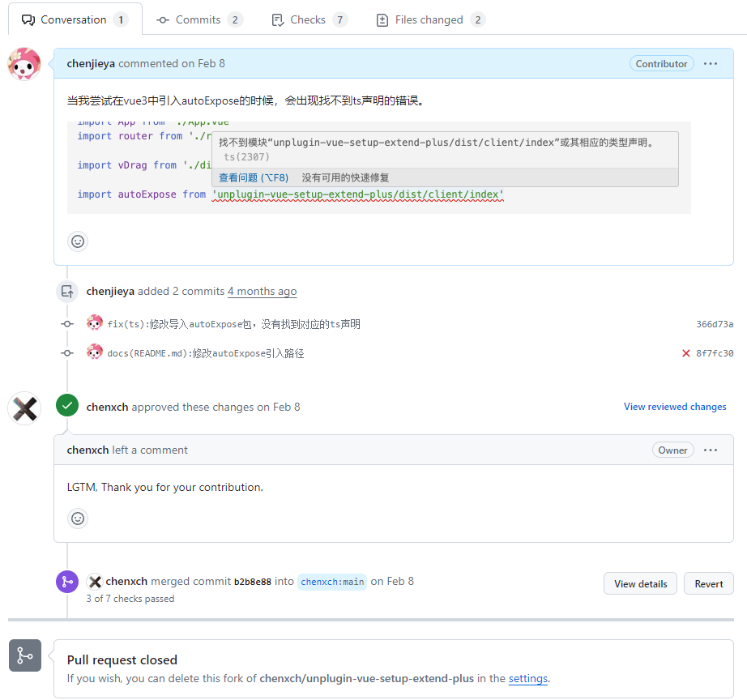Open commit 366d73a hash link
The width and height of the screenshot is (747, 700).
click(x=714, y=324)
